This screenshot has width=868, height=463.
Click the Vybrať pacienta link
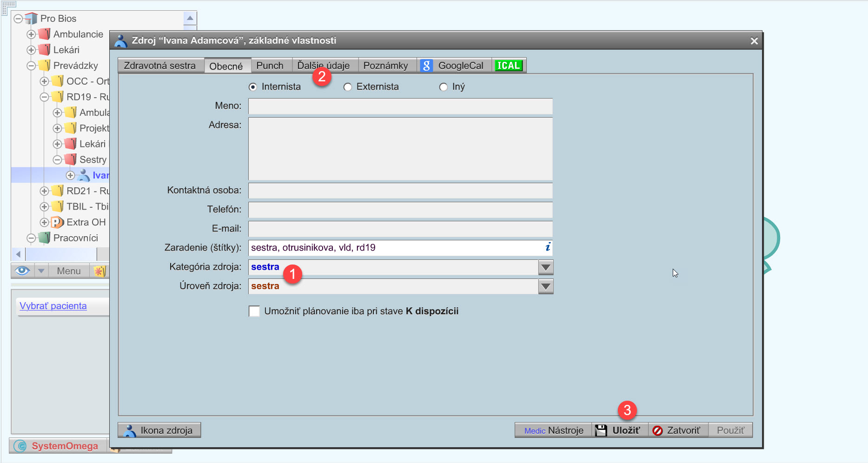(53, 306)
